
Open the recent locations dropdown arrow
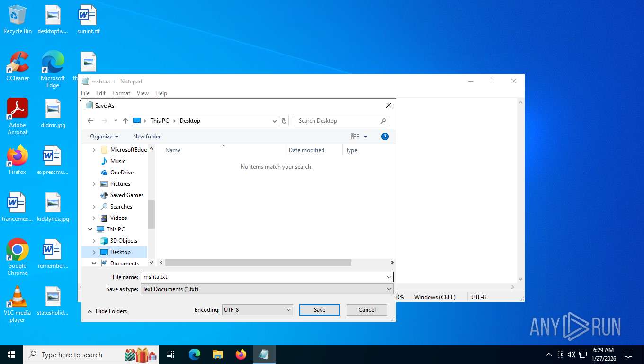(x=116, y=121)
